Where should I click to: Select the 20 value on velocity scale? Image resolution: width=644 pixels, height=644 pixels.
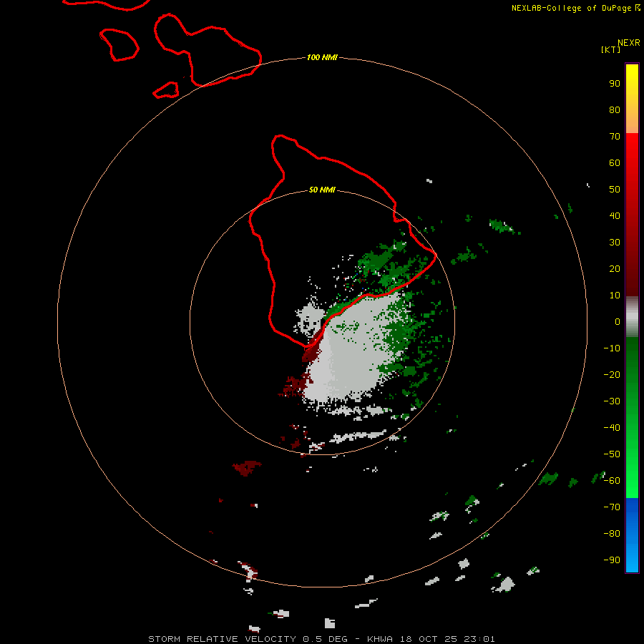[615, 268]
